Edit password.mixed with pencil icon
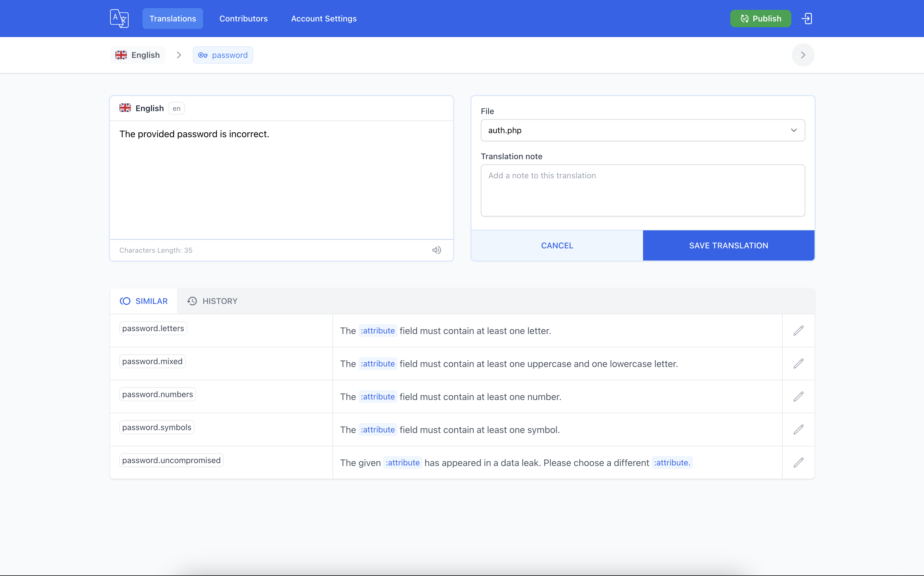The width and height of the screenshot is (924, 576). 798,364
